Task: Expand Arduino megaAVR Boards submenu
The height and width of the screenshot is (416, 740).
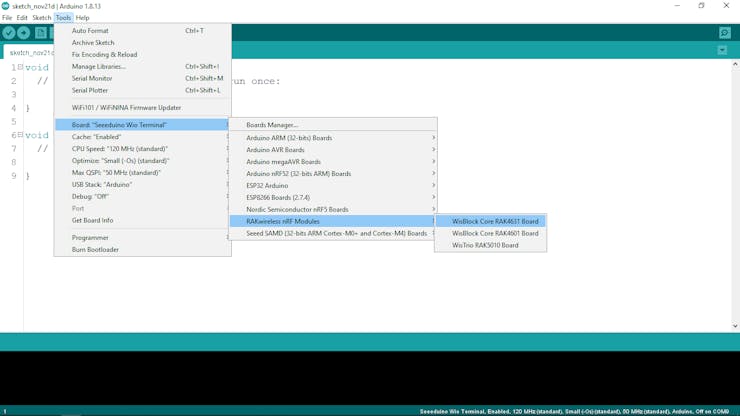Action: 333,161
